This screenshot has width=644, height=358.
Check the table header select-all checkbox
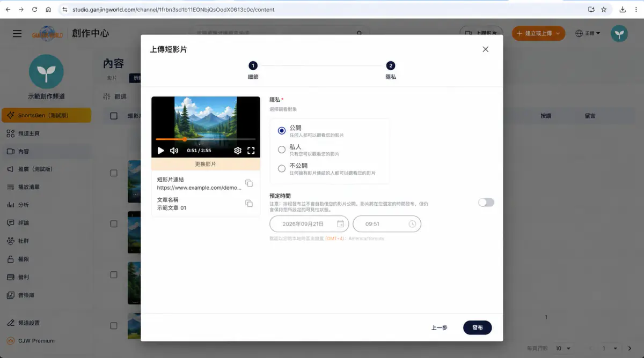(x=114, y=116)
